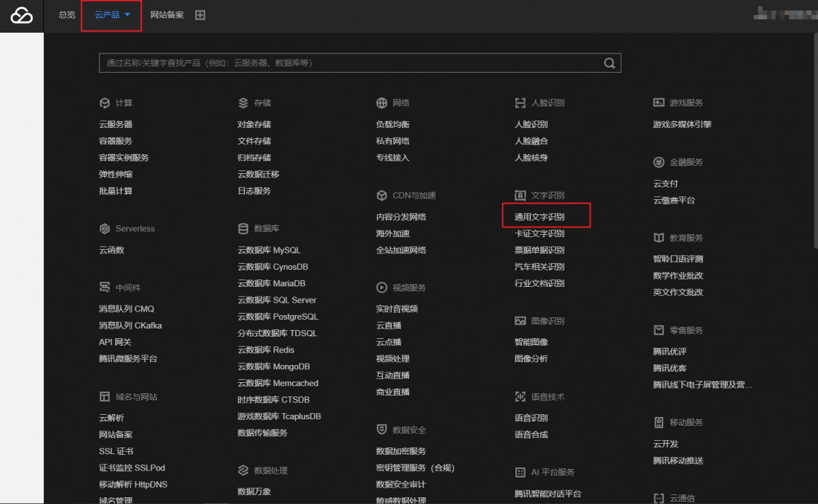Click the 网络 globe icon

tap(381, 103)
